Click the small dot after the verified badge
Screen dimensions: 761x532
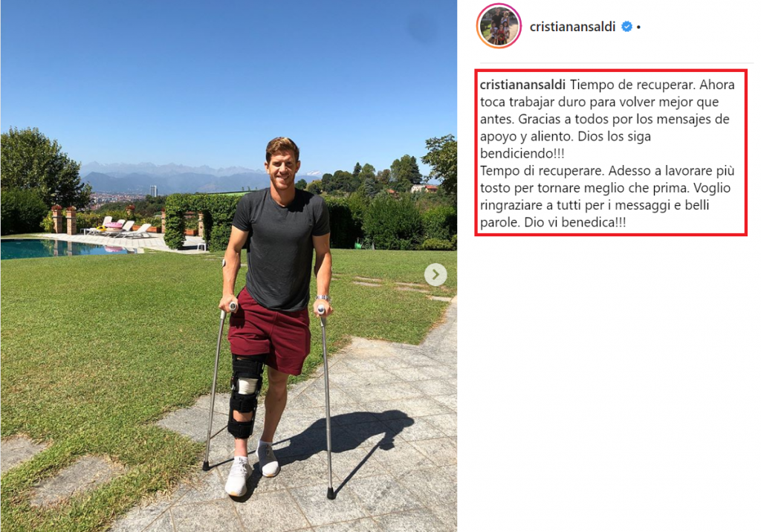638,27
